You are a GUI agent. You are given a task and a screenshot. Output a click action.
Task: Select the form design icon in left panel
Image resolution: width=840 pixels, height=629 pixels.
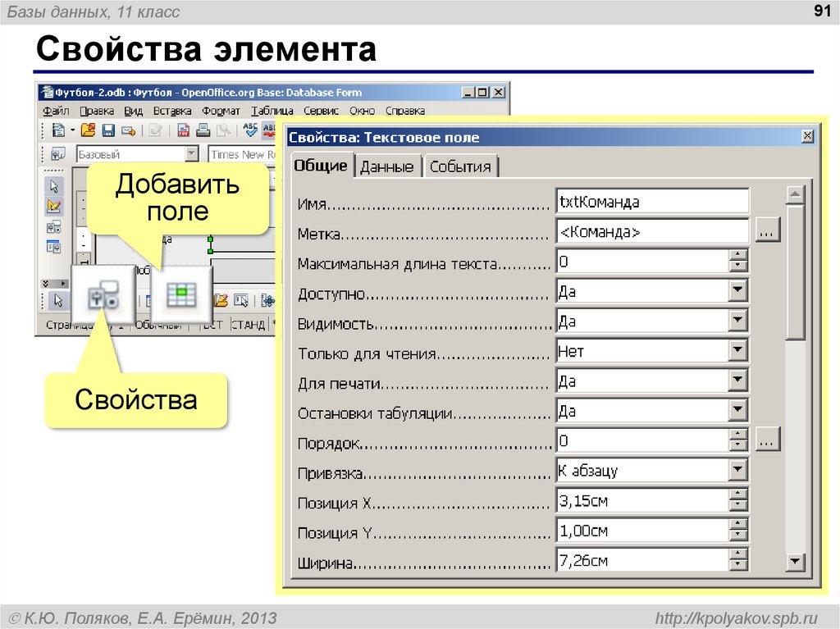click(x=54, y=207)
